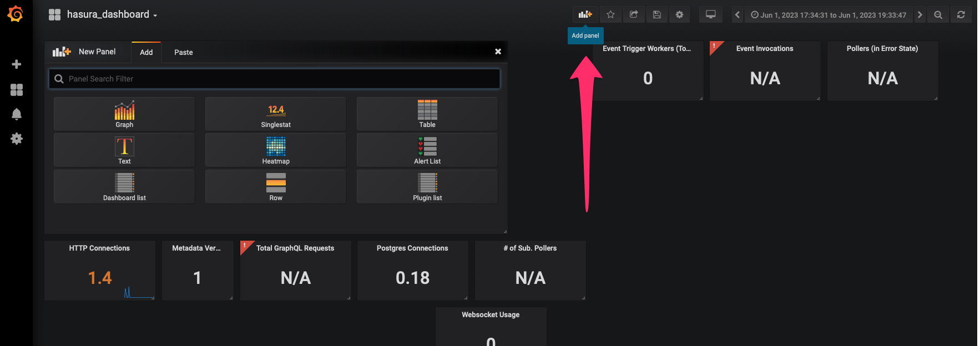Choose the Heatmap panel type
The image size is (980, 346).
pos(276,150)
